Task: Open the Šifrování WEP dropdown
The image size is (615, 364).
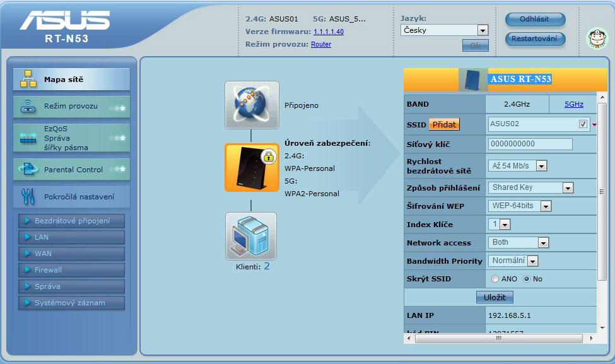Action: 520,206
